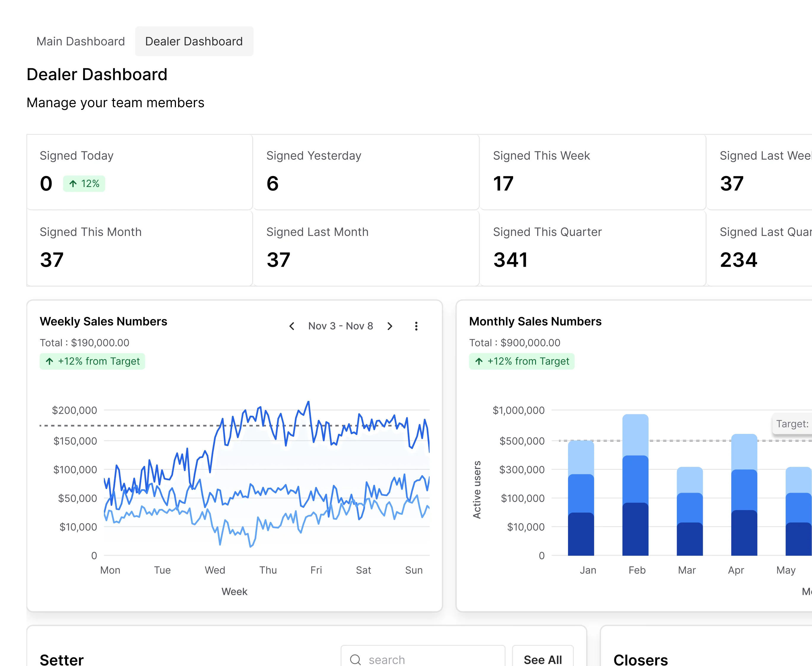Open the Signed Last Month card
The image size is (812, 666).
tap(366, 249)
